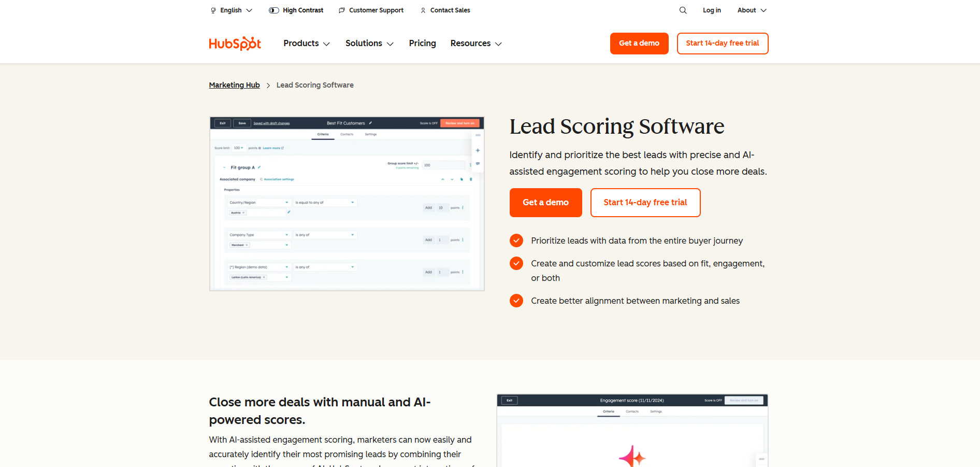The height and width of the screenshot is (467, 980).
Task: Click heading Close more deals with manual
Action: pyautogui.click(x=320, y=411)
